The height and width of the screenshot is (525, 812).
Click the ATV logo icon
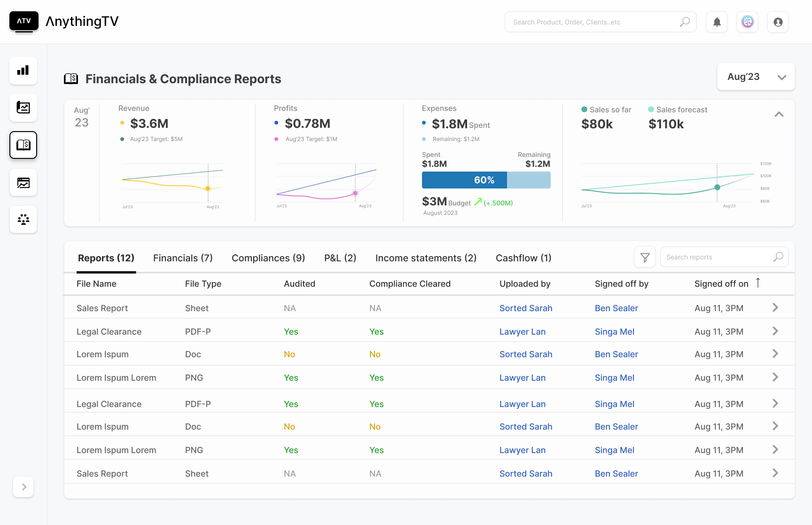tap(24, 22)
